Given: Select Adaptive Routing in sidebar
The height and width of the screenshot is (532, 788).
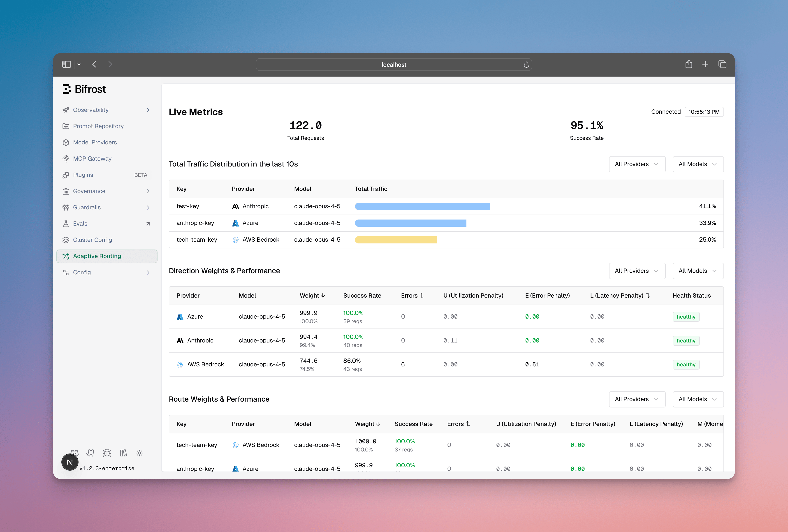Looking at the screenshot, I should click(x=107, y=256).
